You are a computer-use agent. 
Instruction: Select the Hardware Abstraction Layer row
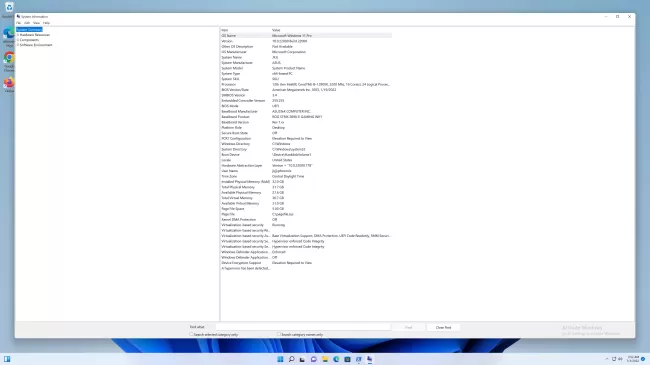pyautogui.click(x=306, y=165)
